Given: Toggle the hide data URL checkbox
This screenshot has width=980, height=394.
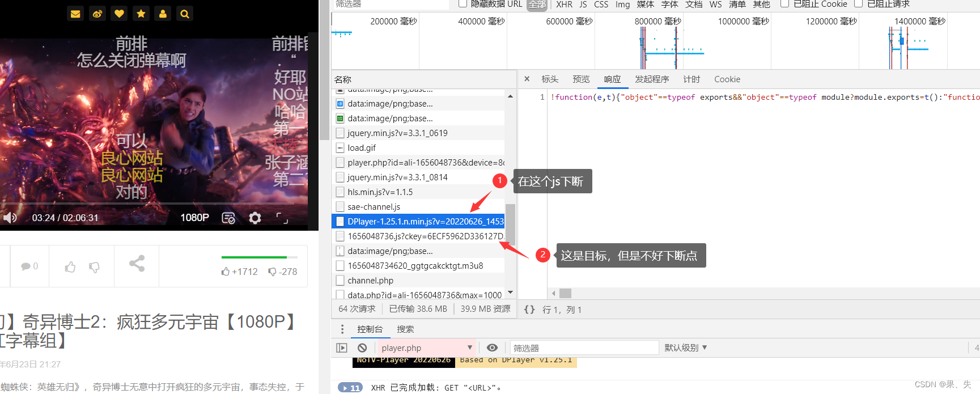Looking at the screenshot, I should click(x=463, y=4).
